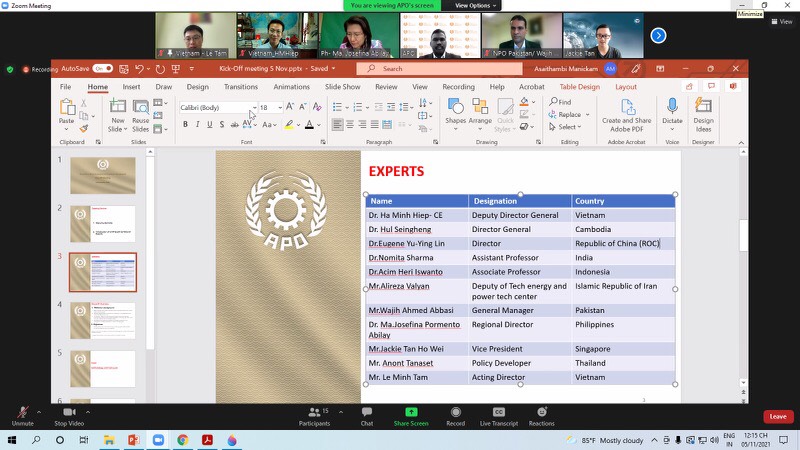This screenshot has height=450, width=800.
Task: Open font color picker
Action: pyautogui.click(x=319, y=125)
